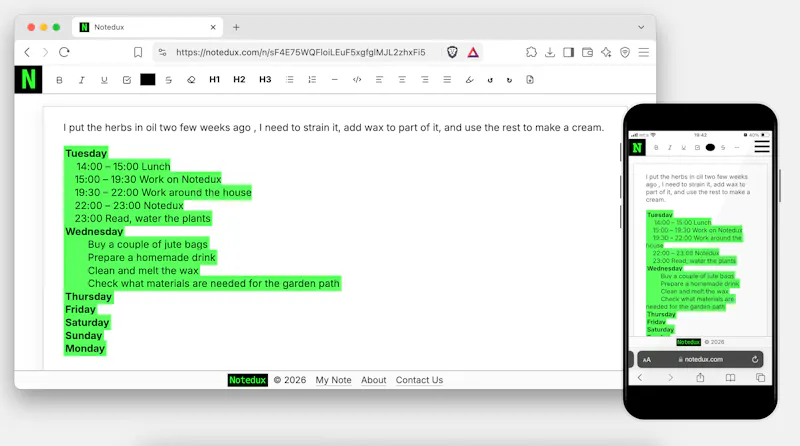Viewport: 800px width, 446px height.
Task: Toggle bold formatting in the desktop toolbar
Action: [59, 80]
